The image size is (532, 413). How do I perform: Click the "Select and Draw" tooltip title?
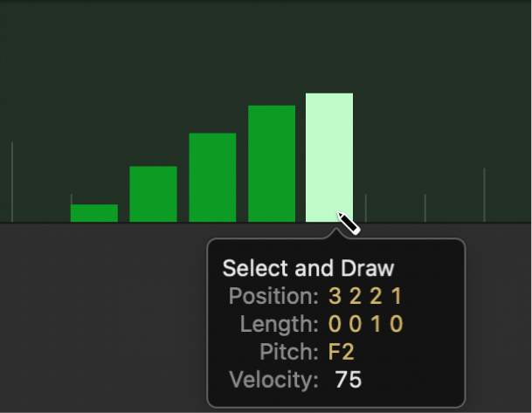pos(308,268)
